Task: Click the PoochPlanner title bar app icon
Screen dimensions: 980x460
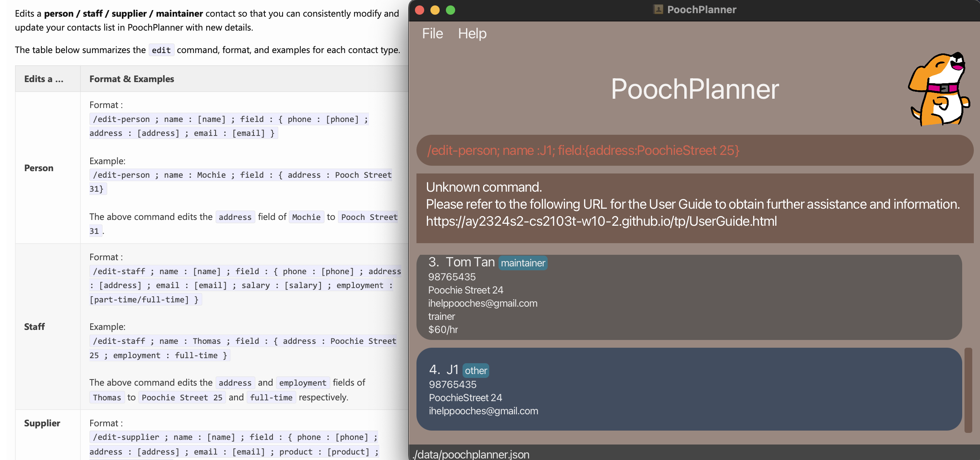Action: click(658, 10)
